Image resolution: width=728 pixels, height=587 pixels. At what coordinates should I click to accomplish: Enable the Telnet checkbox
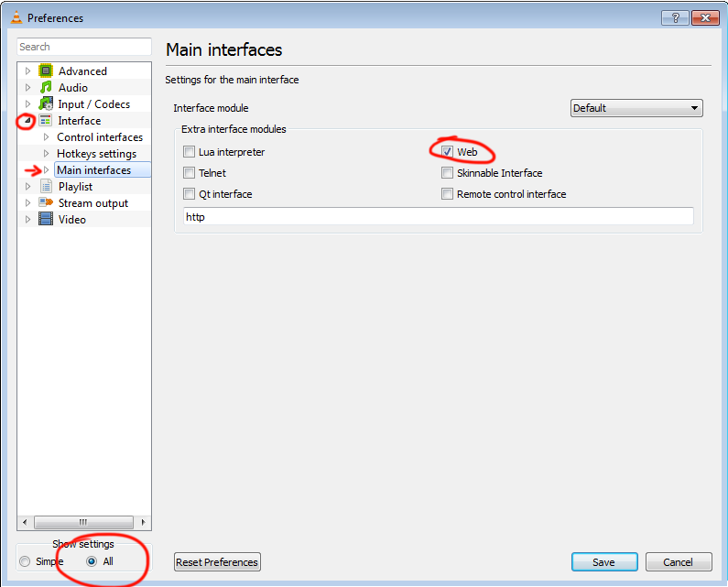tap(189, 173)
